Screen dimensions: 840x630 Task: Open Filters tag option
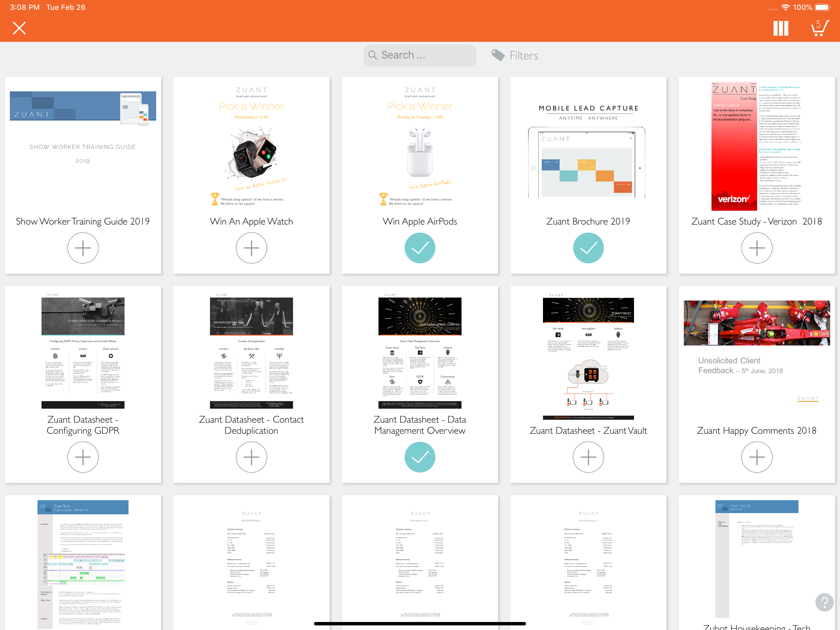[515, 55]
